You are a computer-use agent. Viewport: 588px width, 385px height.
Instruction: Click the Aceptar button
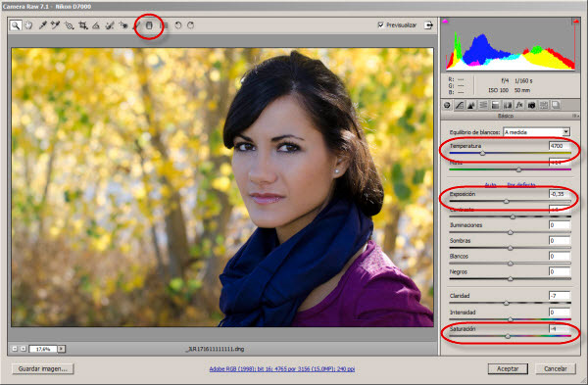coord(508,369)
